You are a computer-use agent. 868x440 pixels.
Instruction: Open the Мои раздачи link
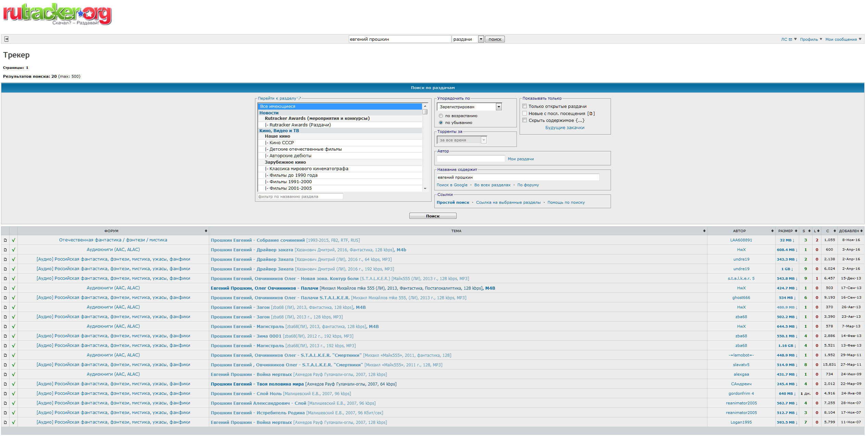click(521, 159)
